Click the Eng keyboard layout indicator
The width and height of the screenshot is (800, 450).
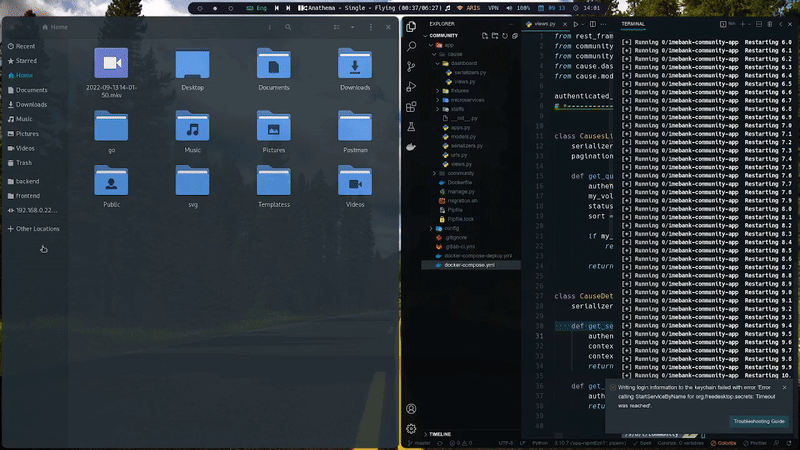(257, 8)
